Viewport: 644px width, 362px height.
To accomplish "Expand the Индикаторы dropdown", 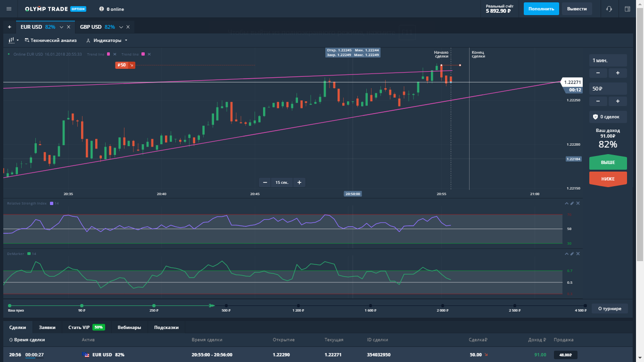I will [107, 41].
